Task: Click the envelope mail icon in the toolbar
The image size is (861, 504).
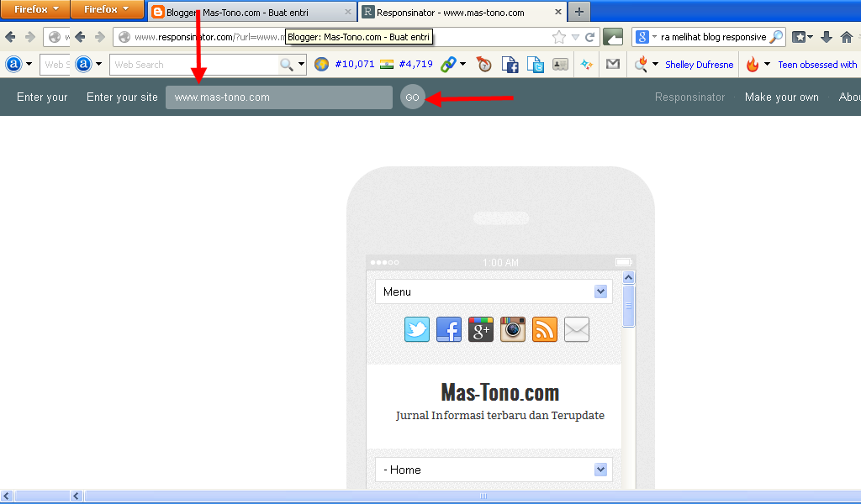Action: click(x=613, y=64)
